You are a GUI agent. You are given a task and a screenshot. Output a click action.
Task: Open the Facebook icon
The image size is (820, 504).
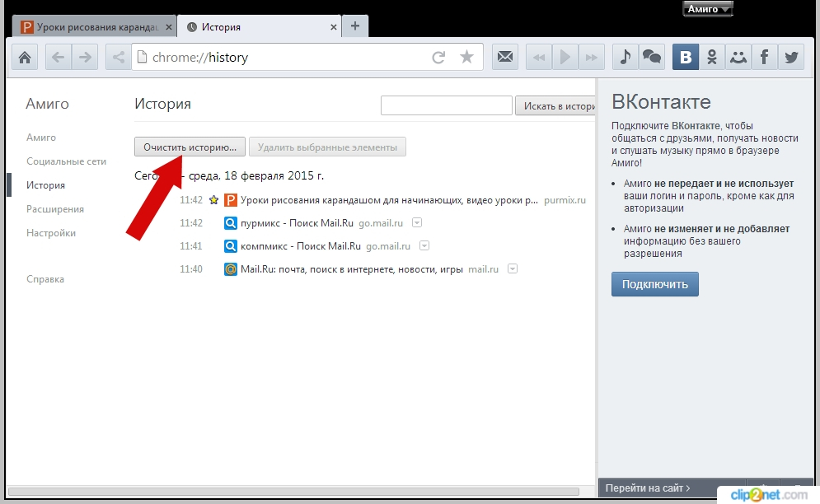click(765, 57)
